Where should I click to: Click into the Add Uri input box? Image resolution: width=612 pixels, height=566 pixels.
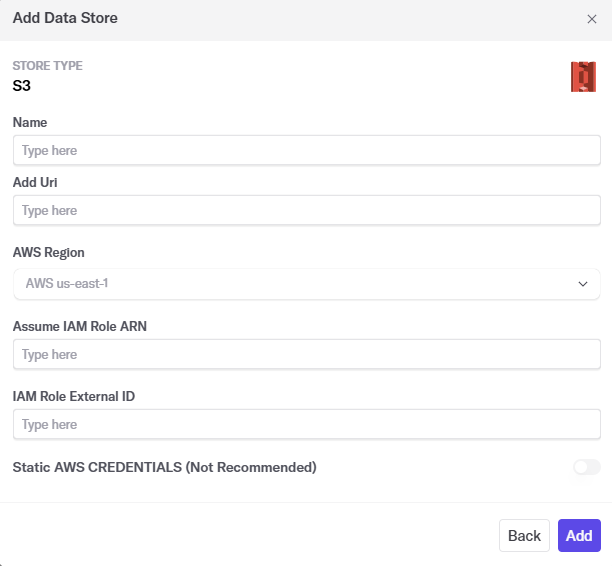[306, 211]
